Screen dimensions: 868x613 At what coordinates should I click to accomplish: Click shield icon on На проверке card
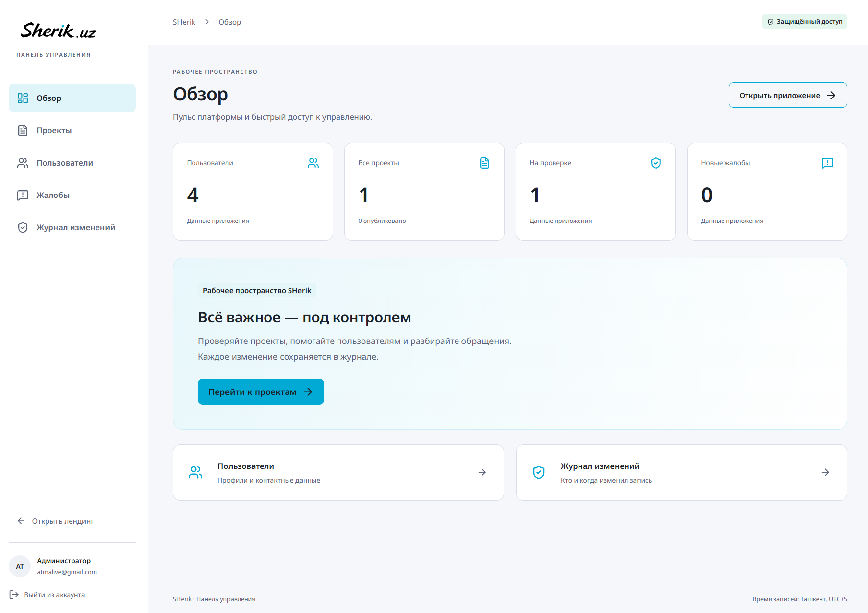[x=656, y=163]
